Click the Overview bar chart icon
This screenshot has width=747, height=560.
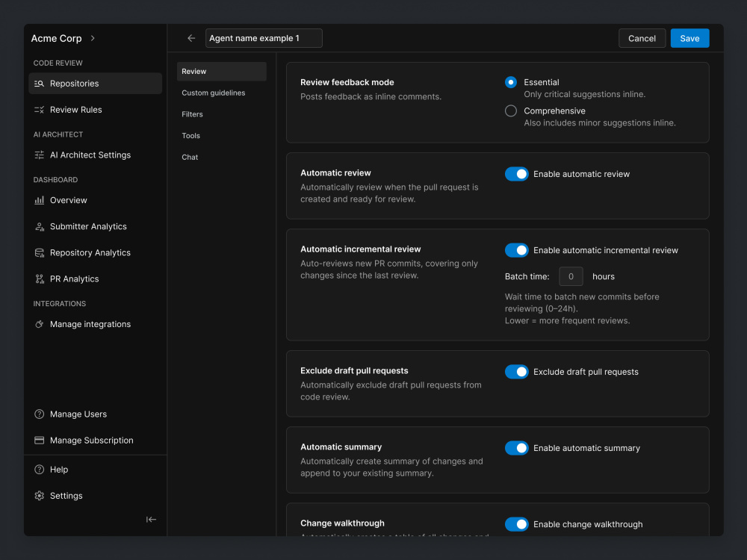tap(39, 200)
